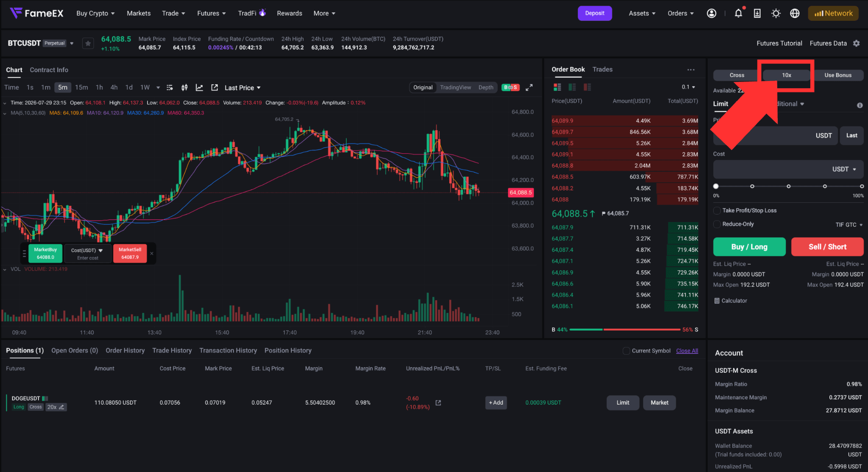Add TP/SL with the +Add button

click(496, 403)
